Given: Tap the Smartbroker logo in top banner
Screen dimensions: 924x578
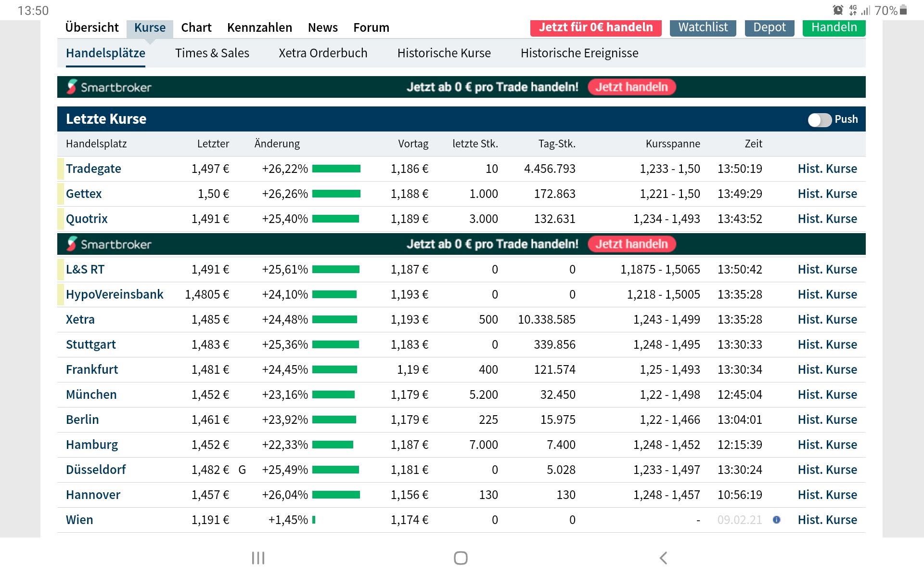Looking at the screenshot, I should 109,87.
